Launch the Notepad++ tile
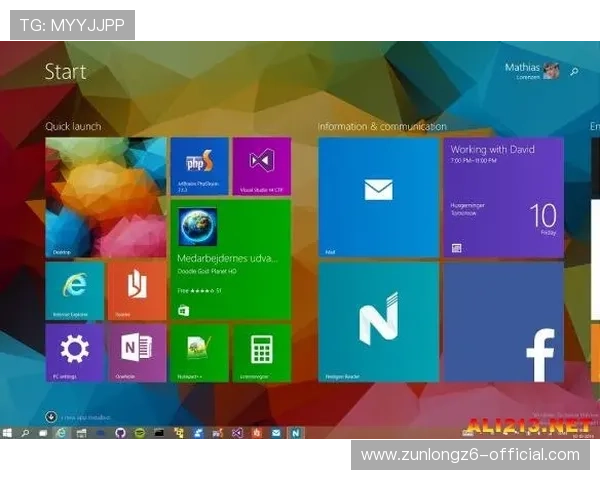This screenshot has height=480, width=600. point(199,352)
